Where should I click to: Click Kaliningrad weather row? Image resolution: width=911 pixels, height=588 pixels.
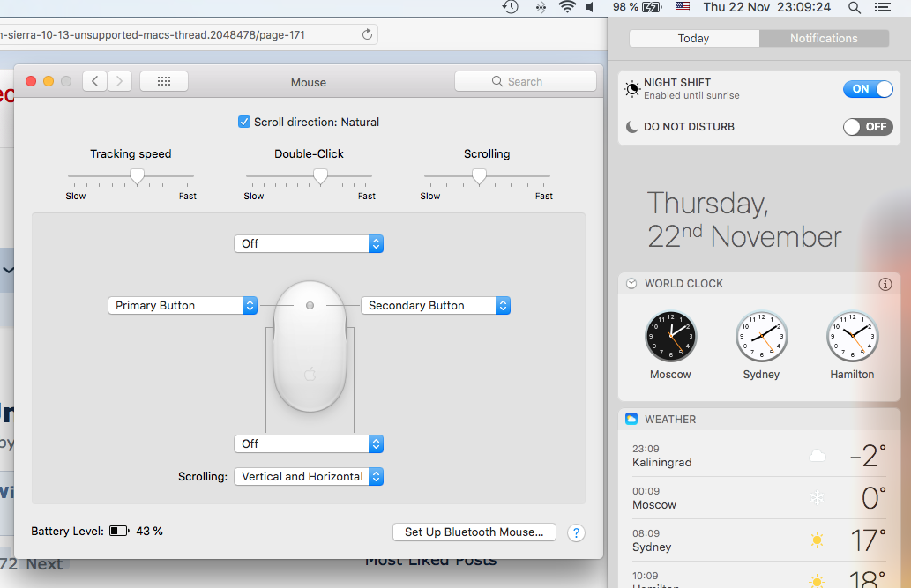(x=759, y=456)
